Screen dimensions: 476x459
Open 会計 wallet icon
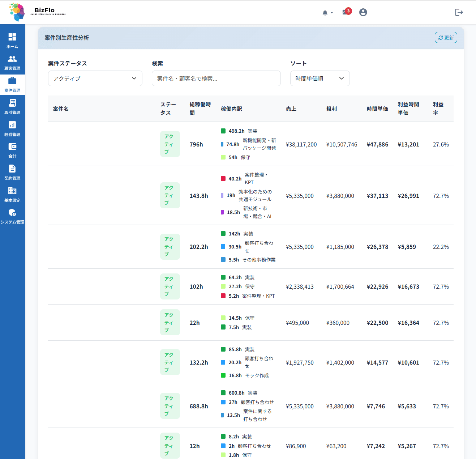click(x=12, y=146)
